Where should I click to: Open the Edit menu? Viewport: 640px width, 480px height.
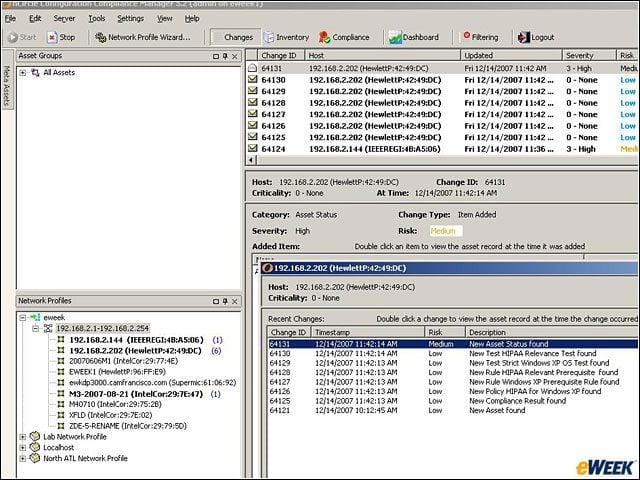click(35, 18)
